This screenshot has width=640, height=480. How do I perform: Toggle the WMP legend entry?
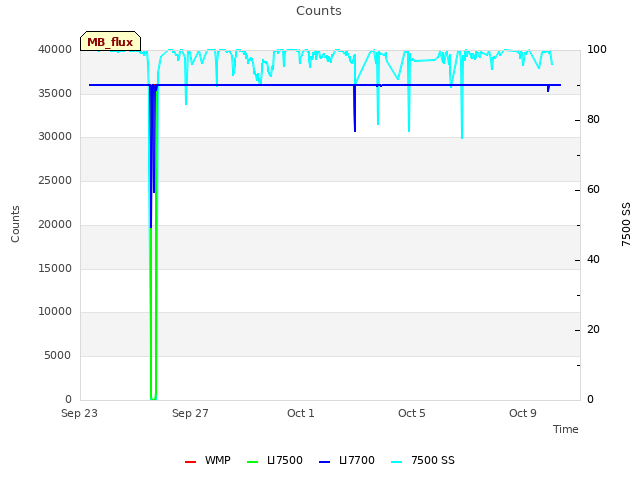click(208, 460)
